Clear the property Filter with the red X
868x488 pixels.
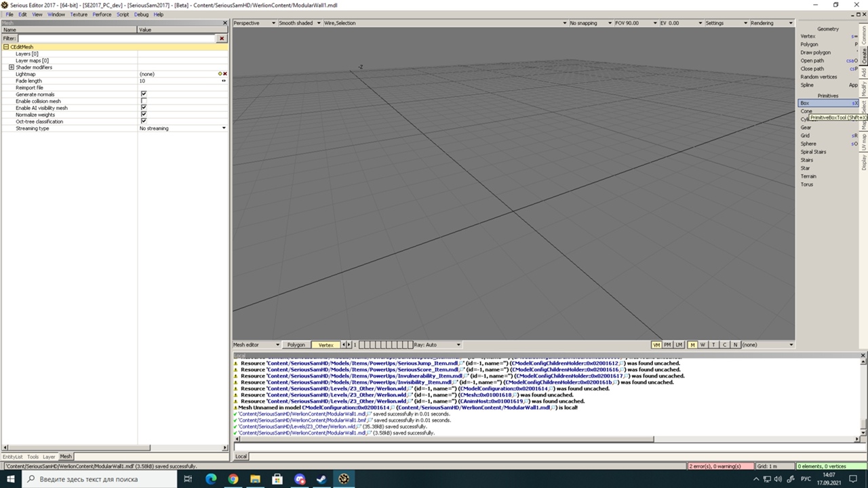click(x=221, y=39)
